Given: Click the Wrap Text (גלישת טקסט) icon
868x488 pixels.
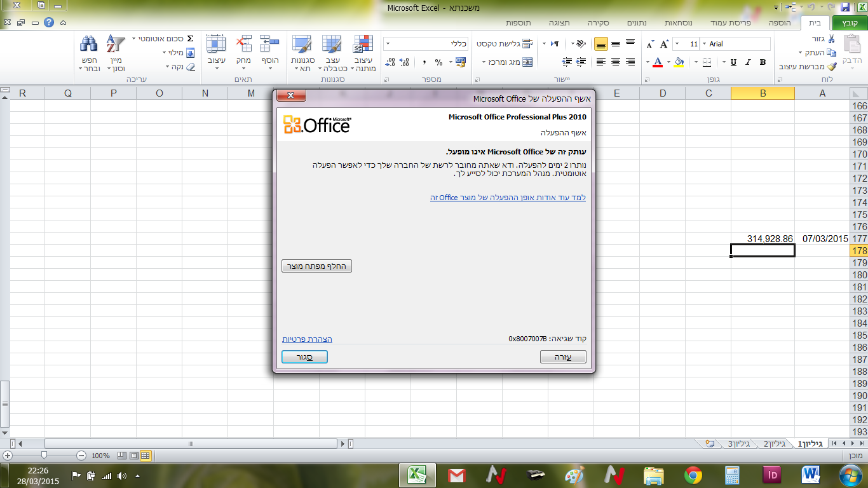Looking at the screenshot, I should click(528, 44).
